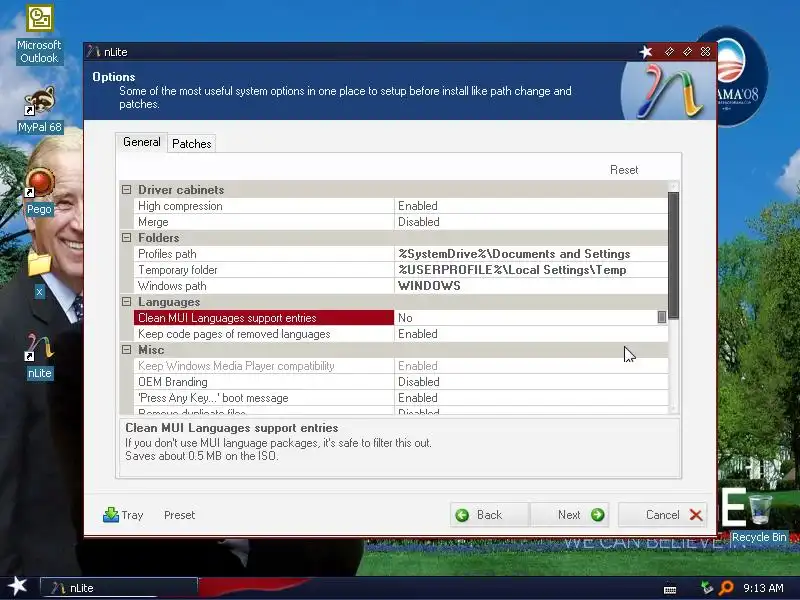The width and height of the screenshot is (800, 600).
Task: Select the OEM Branding option
Action: click(264, 382)
